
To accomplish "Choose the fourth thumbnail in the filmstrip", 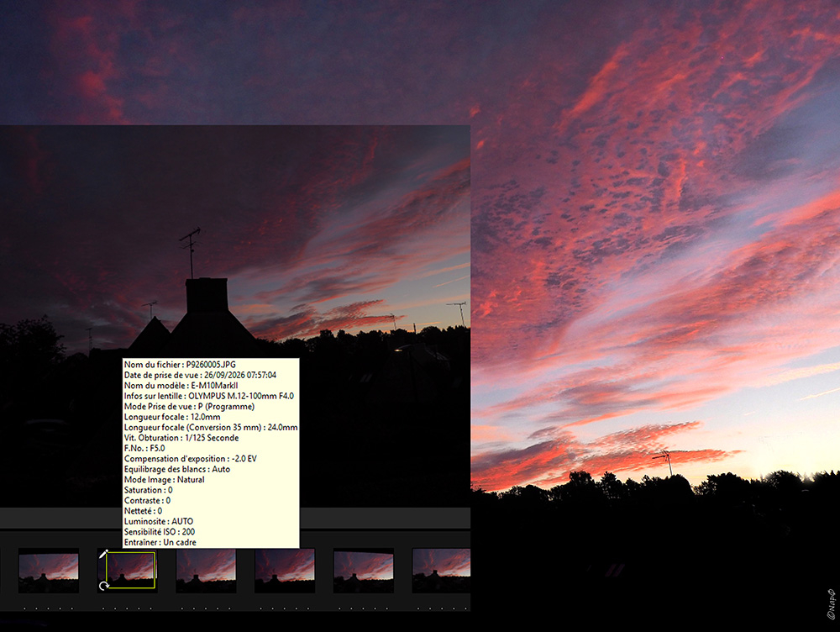I will click(x=285, y=571).
